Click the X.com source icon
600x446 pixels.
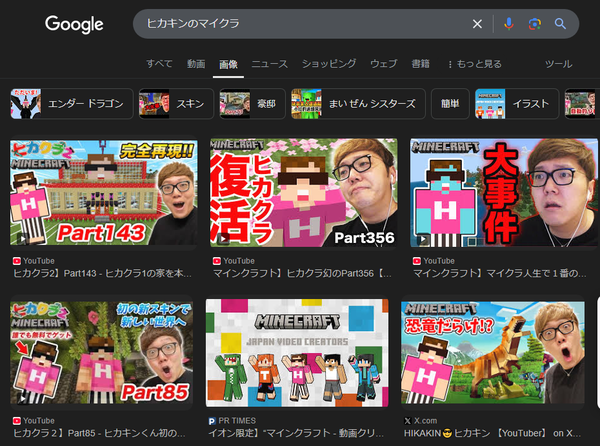point(408,421)
